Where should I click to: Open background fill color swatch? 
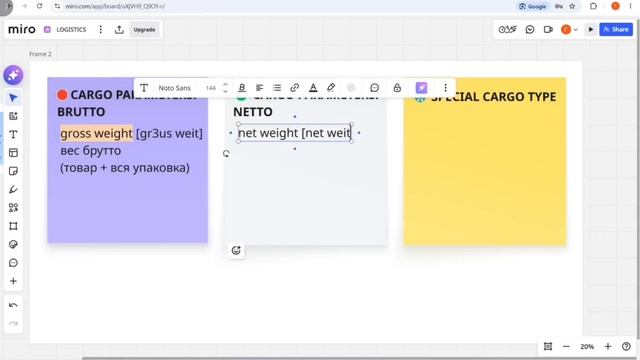click(351, 88)
